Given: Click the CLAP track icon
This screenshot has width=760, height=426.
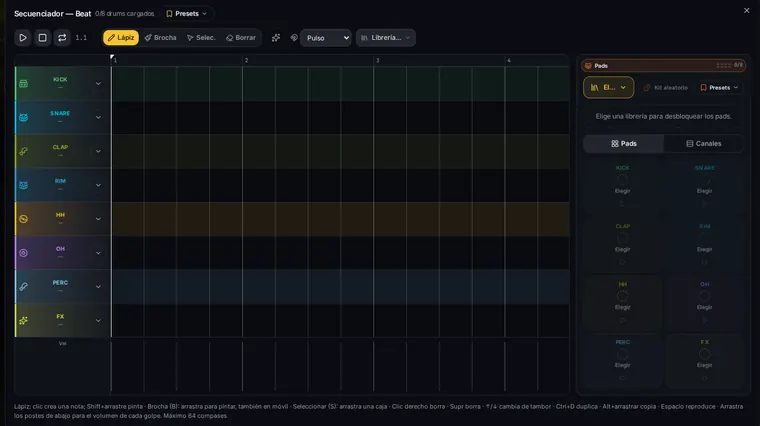Looking at the screenshot, I should coord(23,151).
